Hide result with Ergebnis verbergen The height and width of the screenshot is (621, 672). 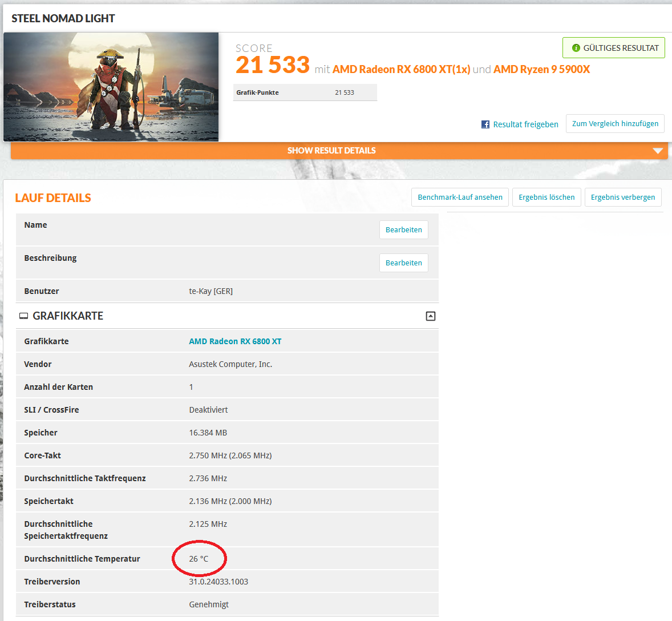tap(623, 197)
